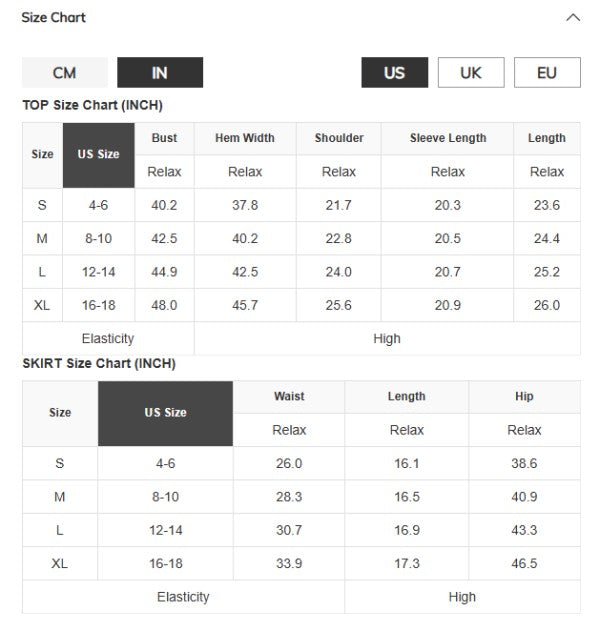Click the 16-18 US size in TOP chart
Viewport: 600px width, 631px height.
pos(98,305)
